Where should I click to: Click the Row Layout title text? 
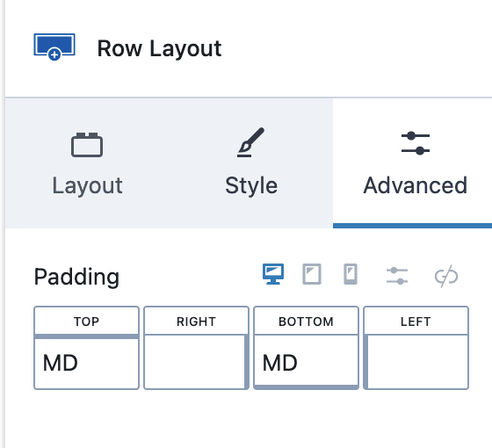pyautogui.click(x=159, y=49)
